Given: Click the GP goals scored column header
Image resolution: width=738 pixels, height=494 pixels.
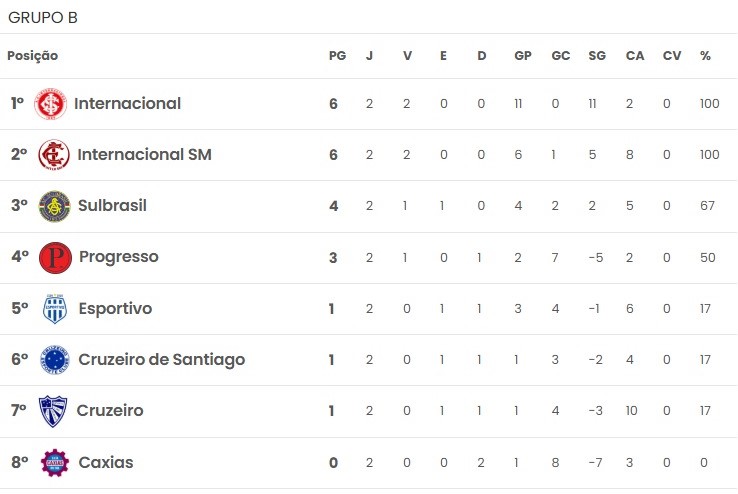Looking at the screenshot, I should click(523, 56).
